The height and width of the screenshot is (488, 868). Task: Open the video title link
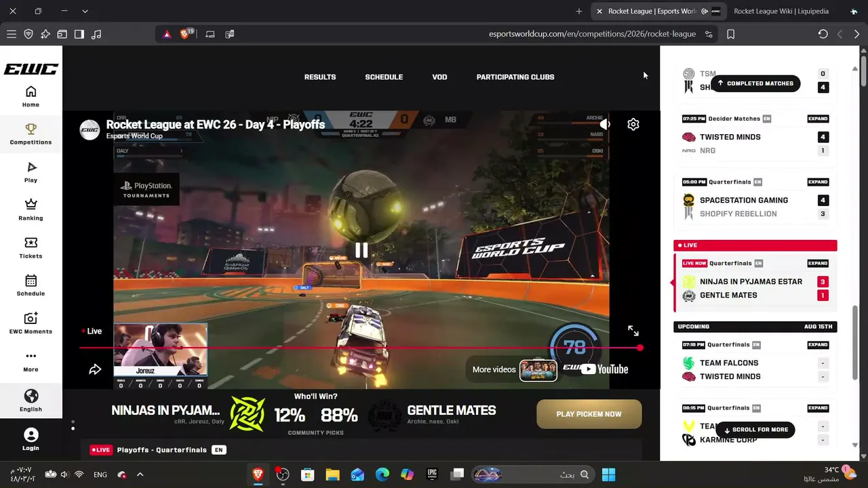(216, 125)
